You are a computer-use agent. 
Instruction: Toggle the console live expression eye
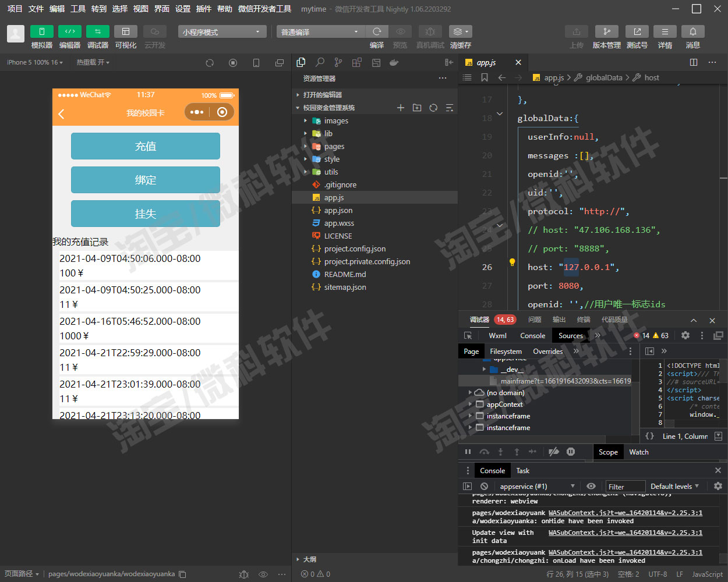click(591, 487)
